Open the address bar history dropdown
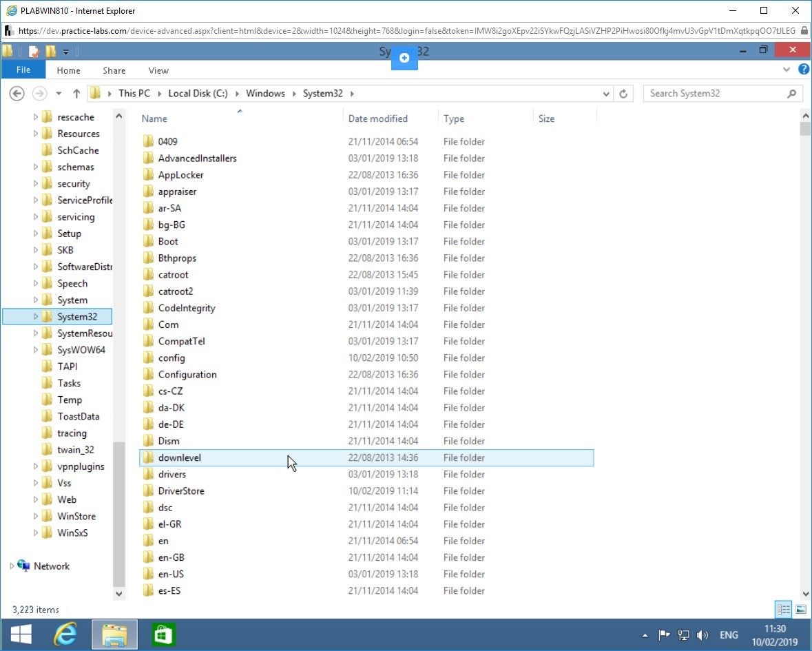 [606, 94]
